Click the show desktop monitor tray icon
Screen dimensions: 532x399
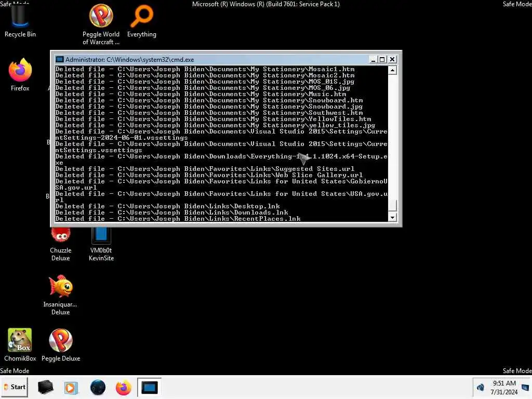525,387
